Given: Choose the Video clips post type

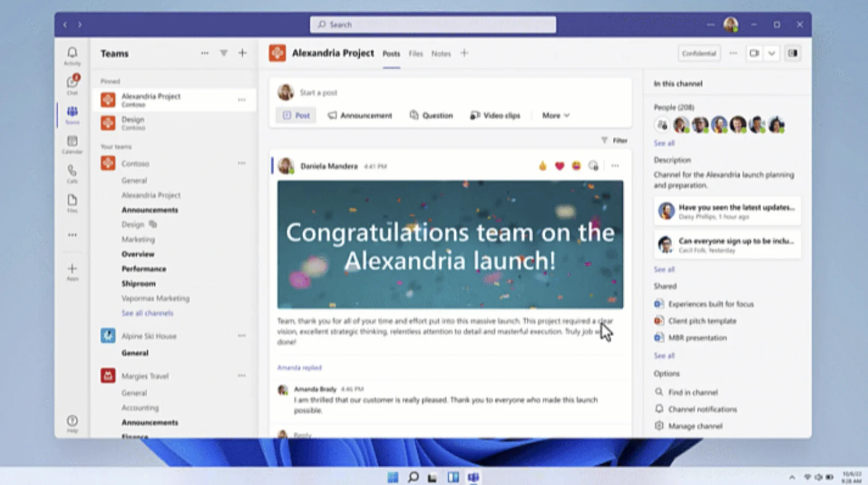Looking at the screenshot, I should pos(495,116).
